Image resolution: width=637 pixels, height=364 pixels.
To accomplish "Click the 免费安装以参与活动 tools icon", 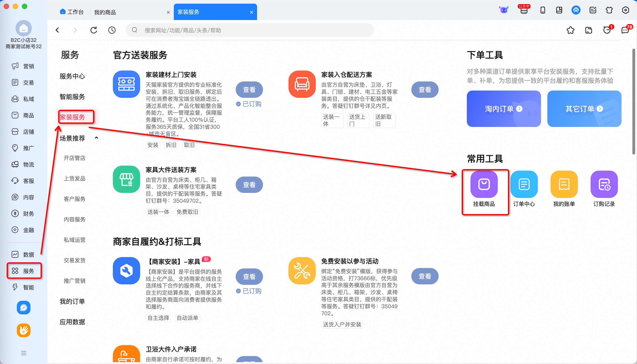I will point(302,271).
